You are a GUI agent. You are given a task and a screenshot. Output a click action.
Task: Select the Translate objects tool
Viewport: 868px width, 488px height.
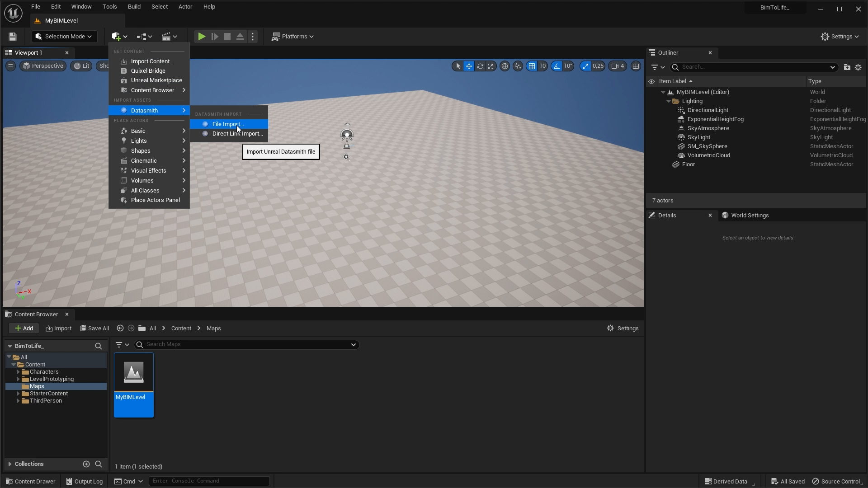tap(469, 66)
